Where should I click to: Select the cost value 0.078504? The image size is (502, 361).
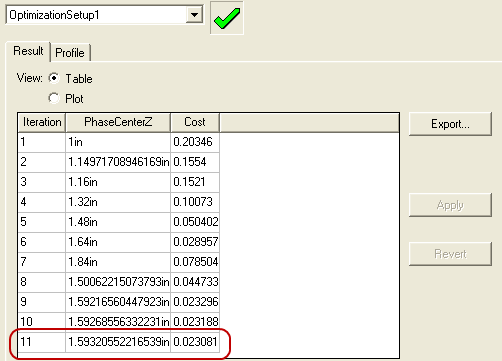tap(195, 262)
